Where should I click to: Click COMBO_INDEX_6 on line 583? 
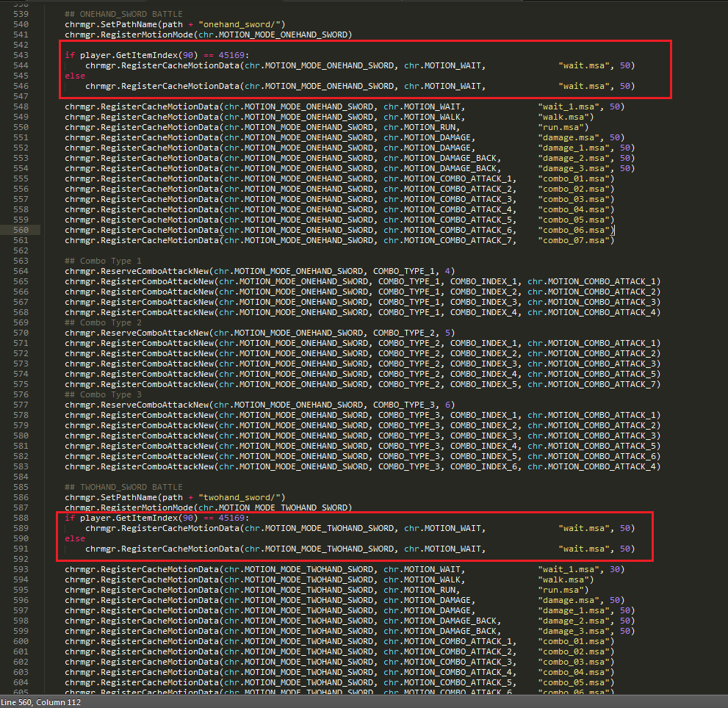pos(483,466)
